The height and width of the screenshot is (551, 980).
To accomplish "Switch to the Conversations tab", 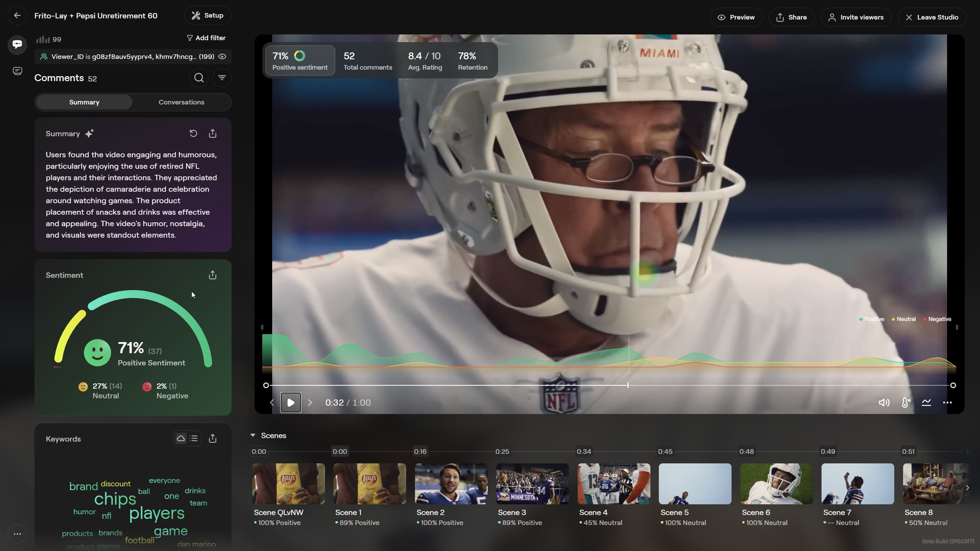I will pos(181,102).
